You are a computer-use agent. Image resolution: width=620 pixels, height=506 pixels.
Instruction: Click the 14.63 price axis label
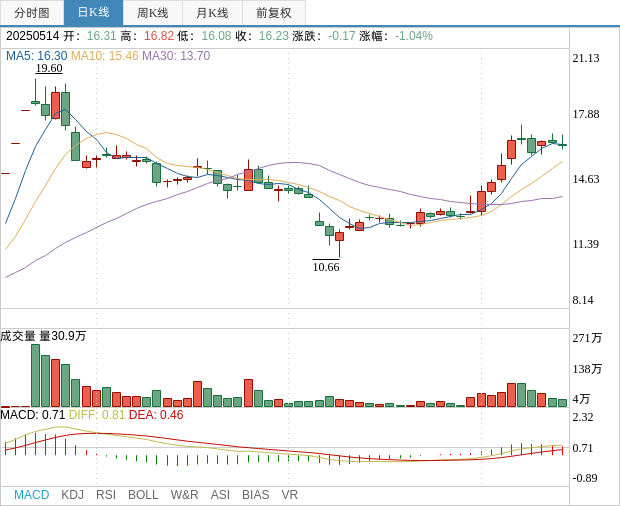click(586, 179)
